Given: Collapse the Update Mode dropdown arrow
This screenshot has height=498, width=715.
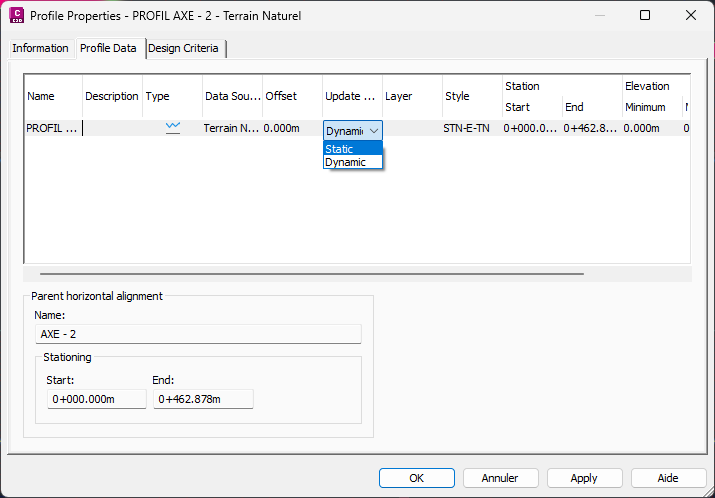Looking at the screenshot, I should coord(374,131).
